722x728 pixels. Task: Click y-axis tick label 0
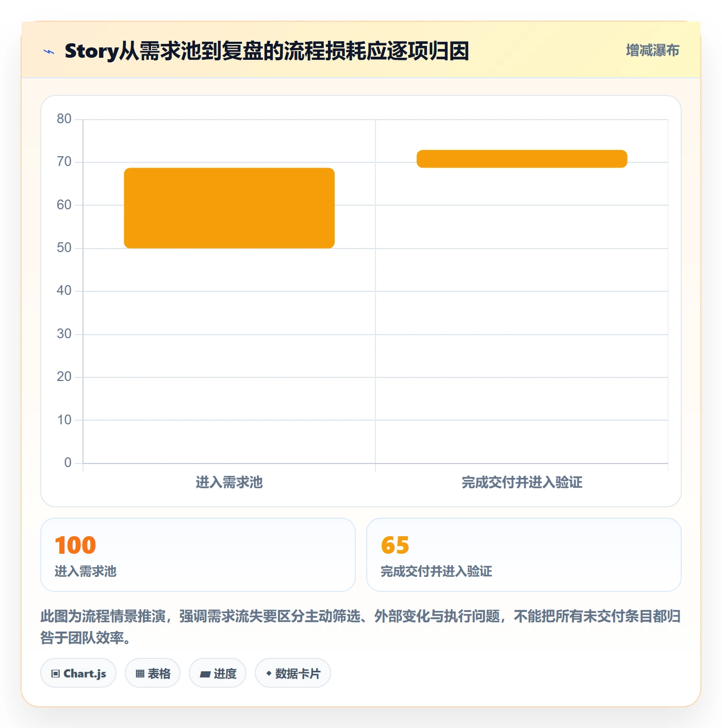tap(68, 463)
